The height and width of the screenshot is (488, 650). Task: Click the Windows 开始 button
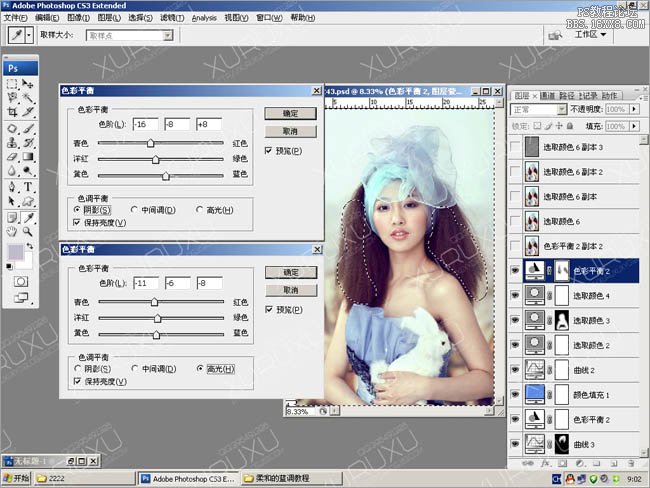[x=16, y=478]
